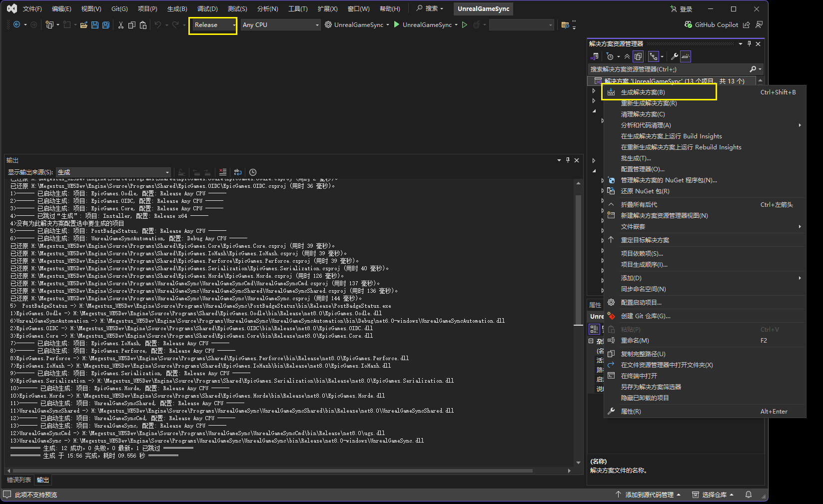
Task: Switch to the 错误列表 tab
Action: pos(19,480)
